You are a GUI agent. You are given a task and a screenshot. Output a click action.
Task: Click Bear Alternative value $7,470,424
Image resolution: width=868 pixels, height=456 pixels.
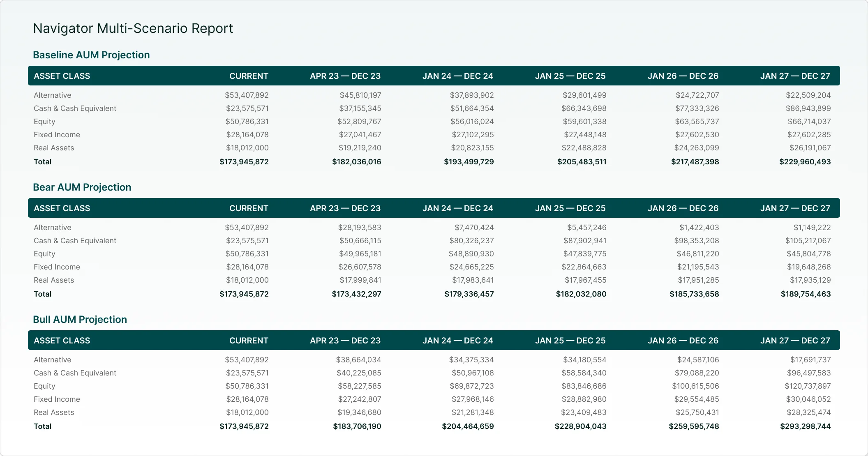click(474, 228)
